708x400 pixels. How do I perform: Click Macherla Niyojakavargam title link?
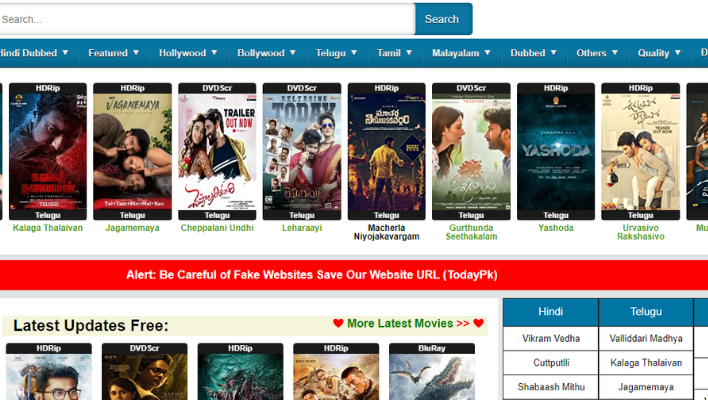(x=387, y=232)
